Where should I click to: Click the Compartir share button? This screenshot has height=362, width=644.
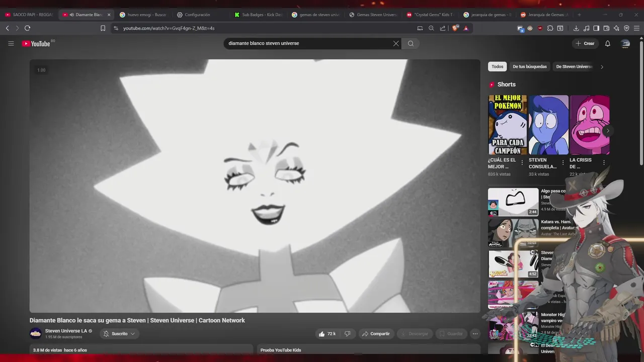coord(376,334)
